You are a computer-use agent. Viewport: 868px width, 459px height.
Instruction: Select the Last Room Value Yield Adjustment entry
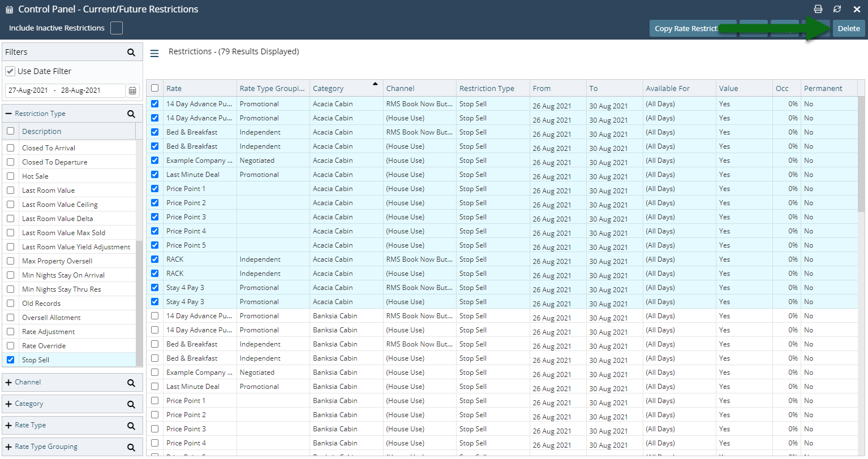[76, 246]
